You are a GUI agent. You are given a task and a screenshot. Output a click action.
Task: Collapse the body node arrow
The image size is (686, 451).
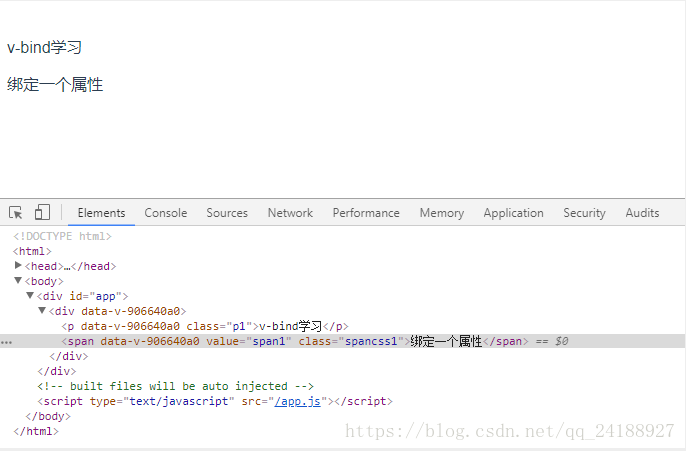pos(18,280)
